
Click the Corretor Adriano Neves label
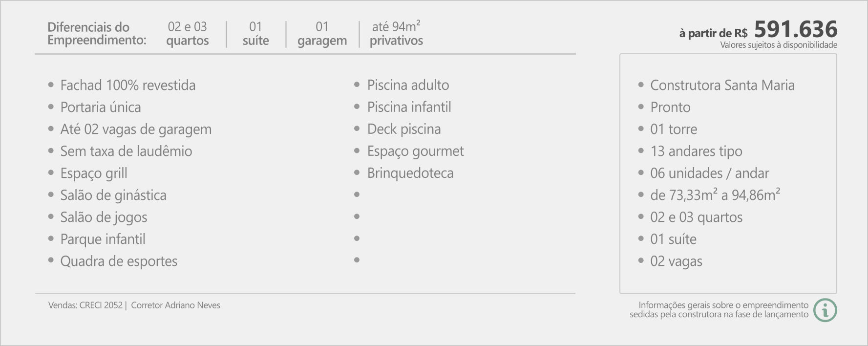coord(175,305)
